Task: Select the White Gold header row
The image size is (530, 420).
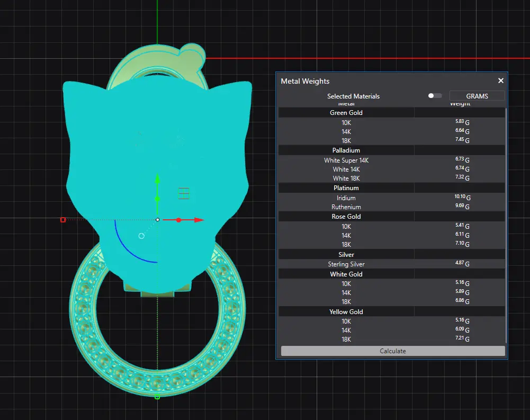Action: [x=391, y=274]
